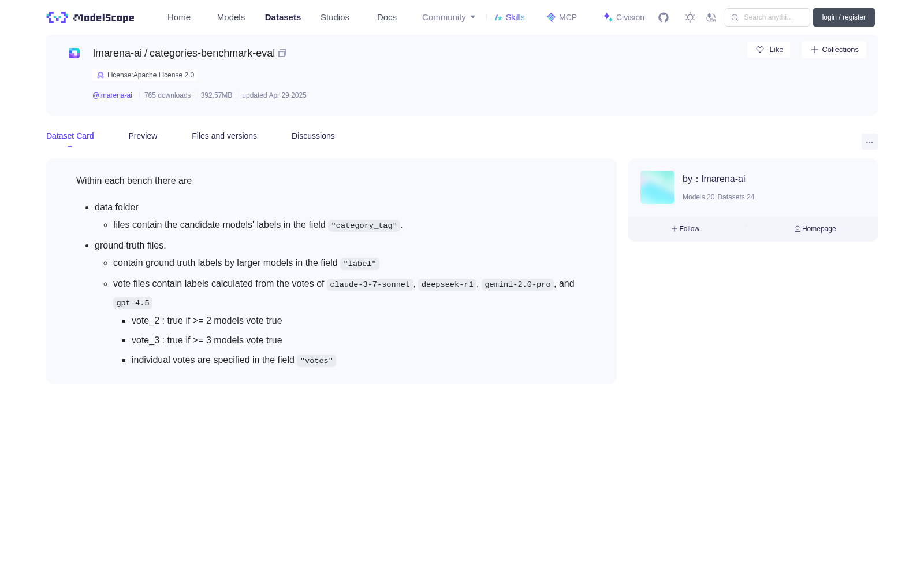
Task: Click the plus icon on Collections
Action: point(815,50)
